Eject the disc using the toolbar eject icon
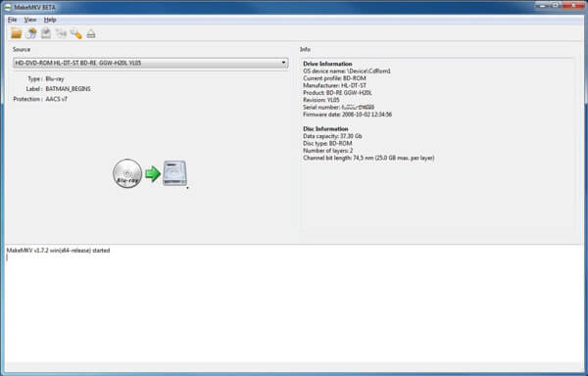 point(91,33)
